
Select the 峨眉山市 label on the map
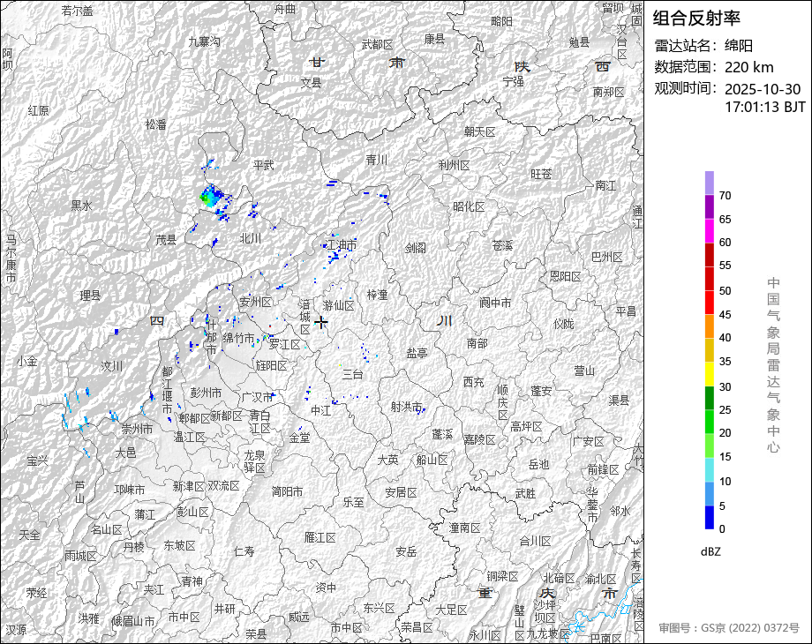coord(133,621)
